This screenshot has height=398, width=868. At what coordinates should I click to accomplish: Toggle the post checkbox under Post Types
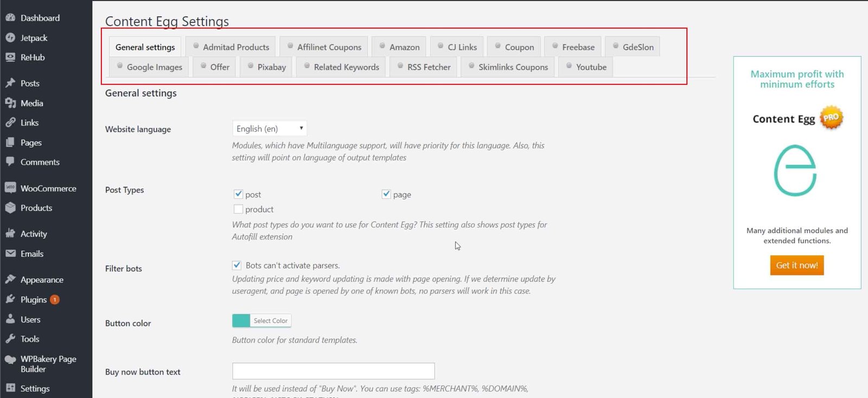(x=238, y=194)
